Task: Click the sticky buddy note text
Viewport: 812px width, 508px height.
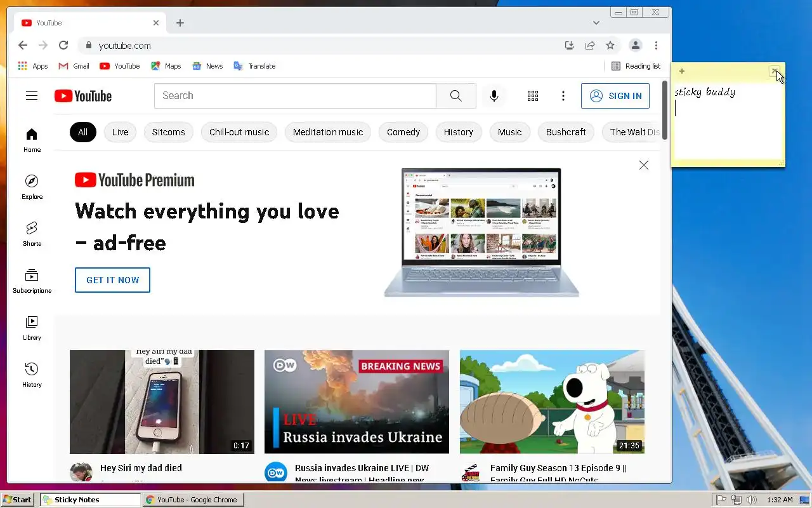Action: pyautogui.click(x=705, y=92)
